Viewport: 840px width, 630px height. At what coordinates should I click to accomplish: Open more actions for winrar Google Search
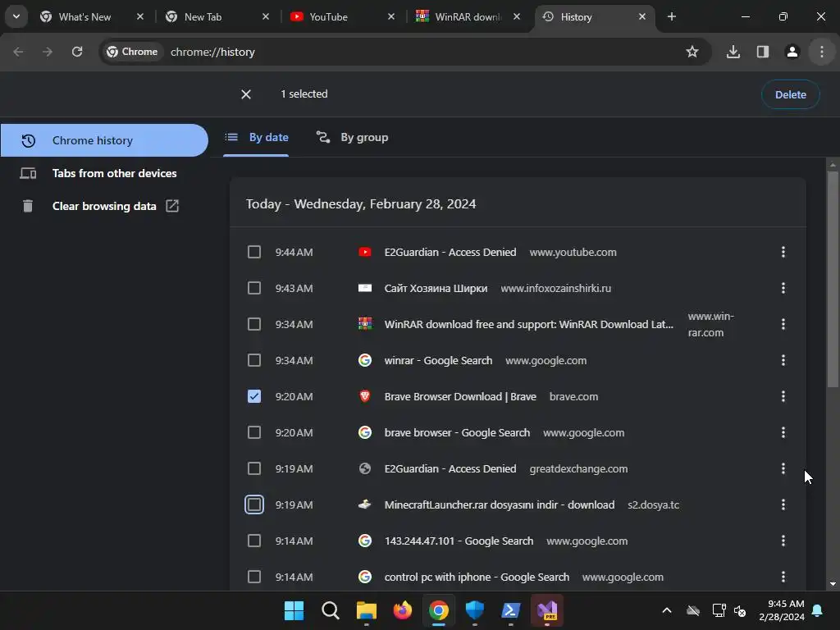tap(783, 360)
